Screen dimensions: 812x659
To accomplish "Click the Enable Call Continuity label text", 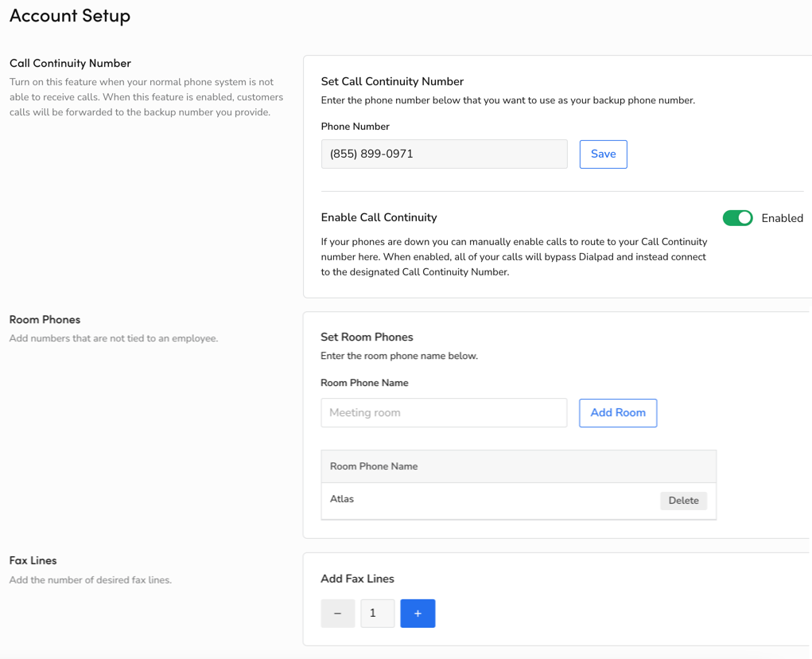I will (x=379, y=217).
